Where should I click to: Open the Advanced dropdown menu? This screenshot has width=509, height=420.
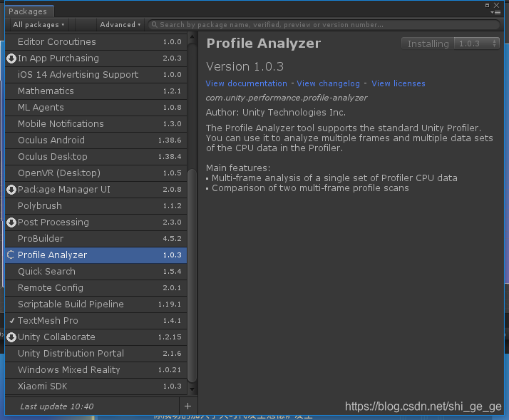(x=120, y=25)
